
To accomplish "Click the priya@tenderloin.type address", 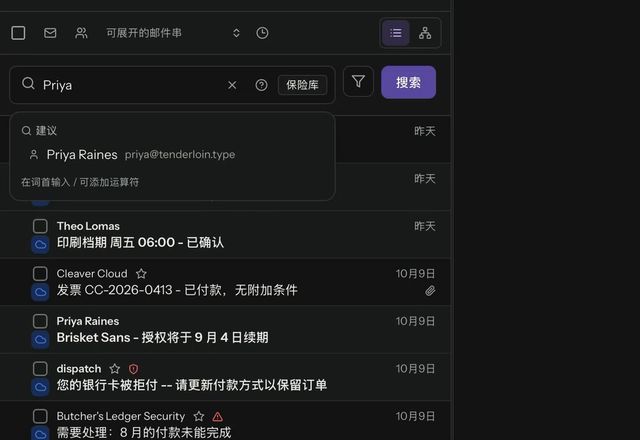I will (180, 154).
